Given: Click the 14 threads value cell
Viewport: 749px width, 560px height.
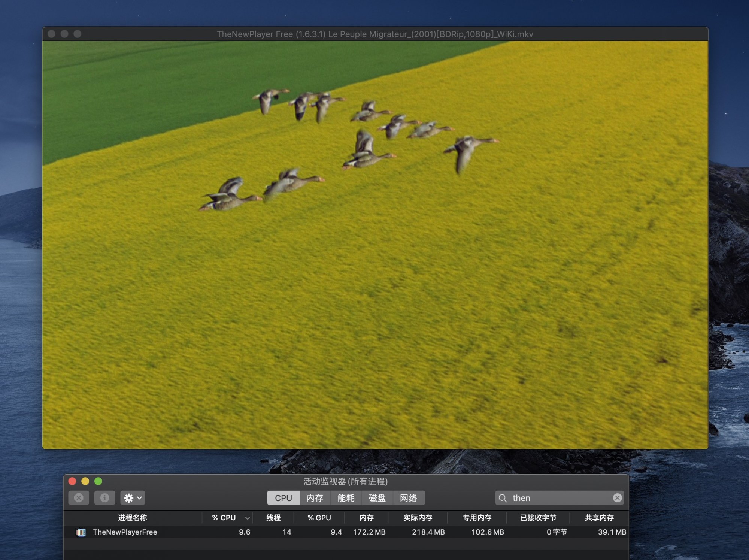Looking at the screenshot, I should point(287,532).
